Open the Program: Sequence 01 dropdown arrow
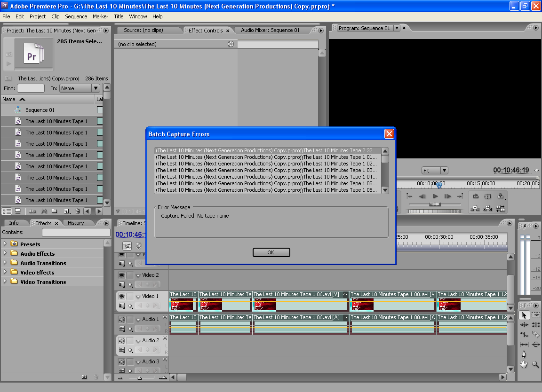This screenshot has height=392, width=542. pyautogui.click(x=397, y=28)
